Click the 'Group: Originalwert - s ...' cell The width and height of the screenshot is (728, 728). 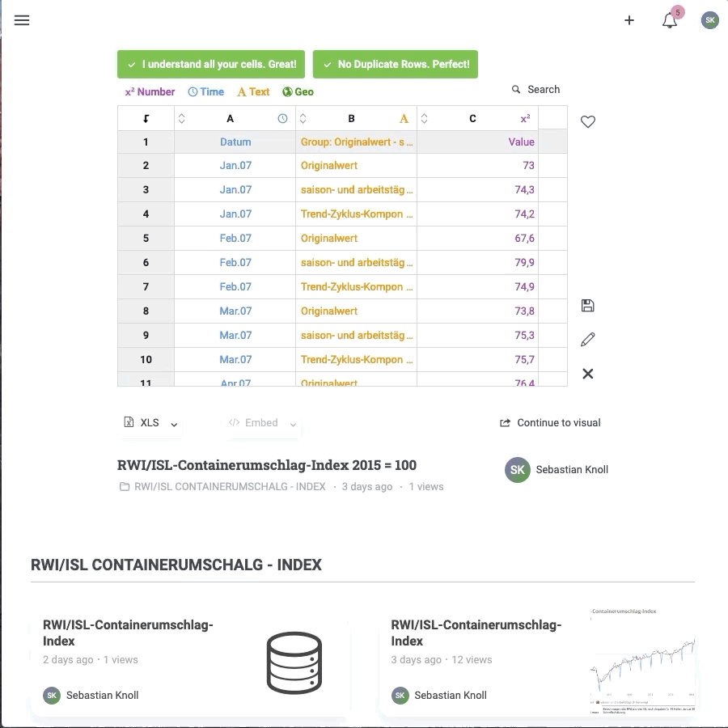tap(356, 142)
